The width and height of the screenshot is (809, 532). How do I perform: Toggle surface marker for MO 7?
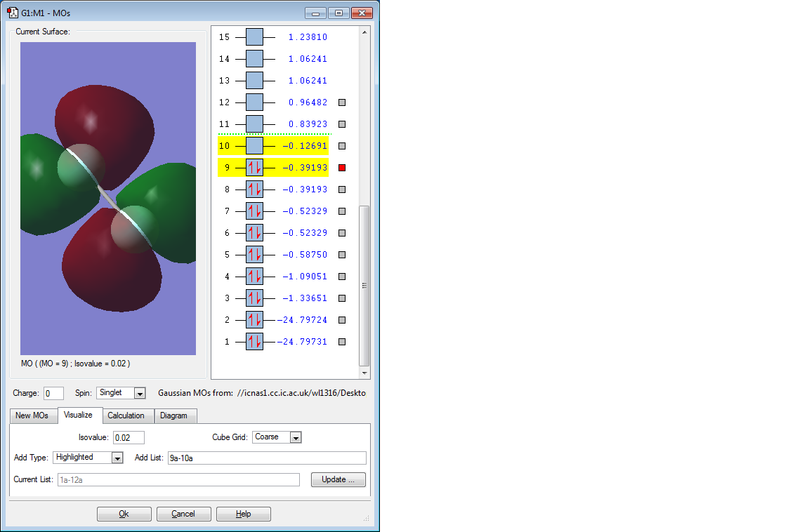[x=342, y=211]
